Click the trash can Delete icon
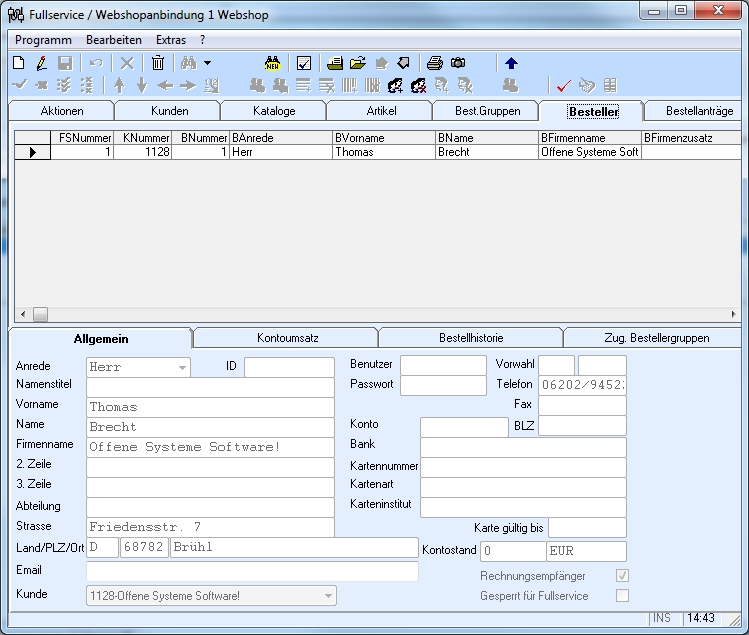This screenshot has height=635, width=749. click(x=157, y=63)
